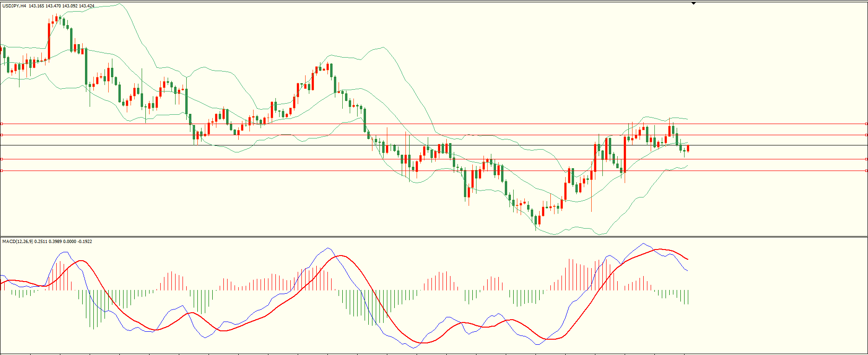
Task: Select left-end handle of the uppermost red horizontal line
Action: 1,124
